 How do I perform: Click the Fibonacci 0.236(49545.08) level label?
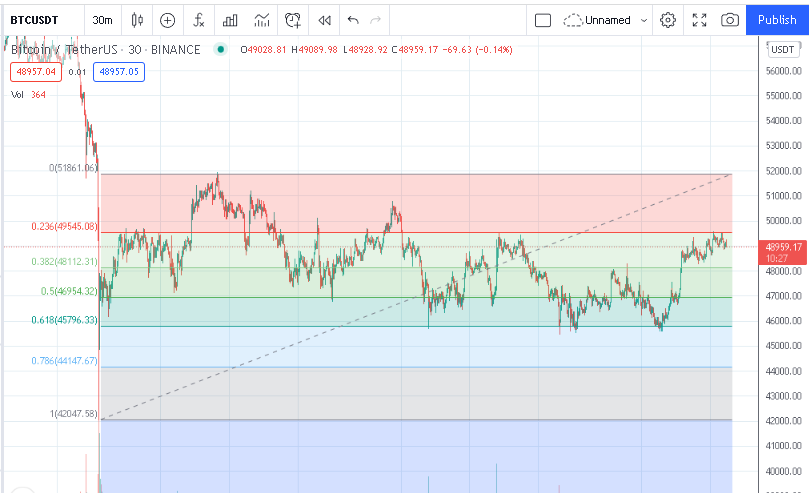(x=64, y=226)
